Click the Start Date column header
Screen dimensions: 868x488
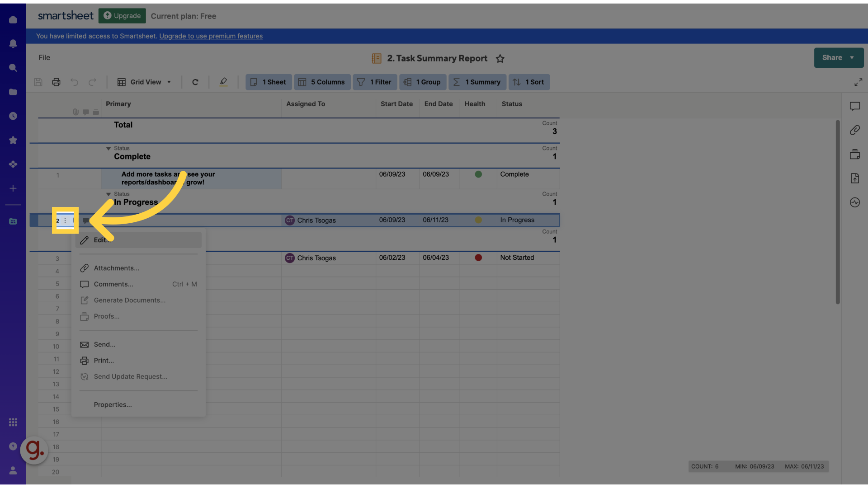397,104
